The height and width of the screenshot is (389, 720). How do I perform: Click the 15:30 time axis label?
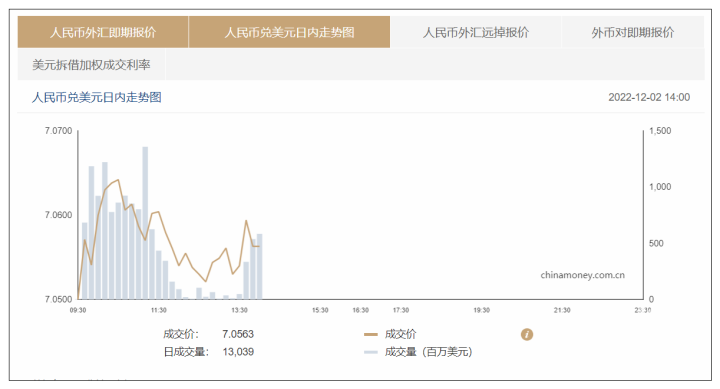320,310
